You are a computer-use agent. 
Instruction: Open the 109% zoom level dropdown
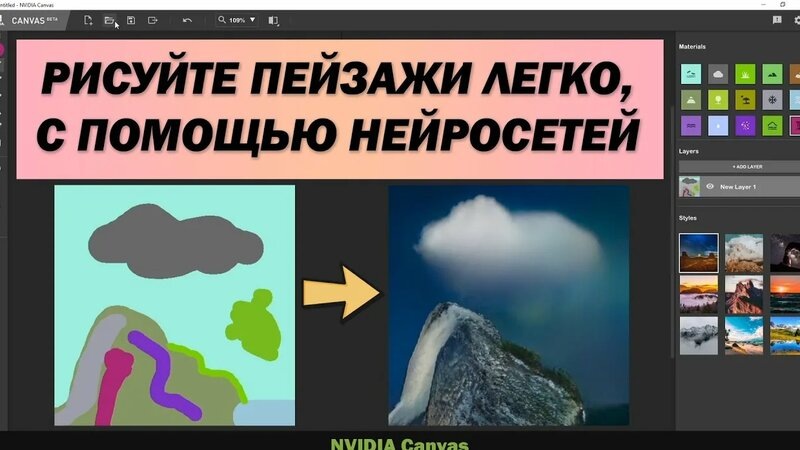click(237, 20)
